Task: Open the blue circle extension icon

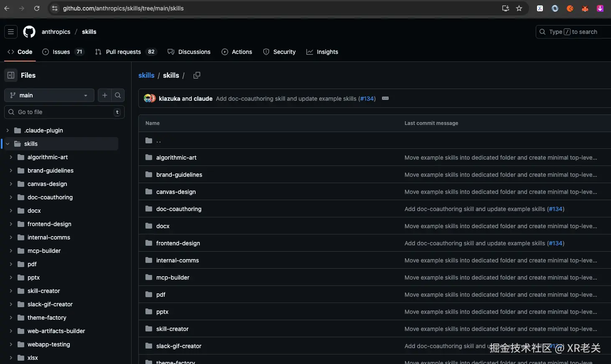Action: click(x=555, y=8)
